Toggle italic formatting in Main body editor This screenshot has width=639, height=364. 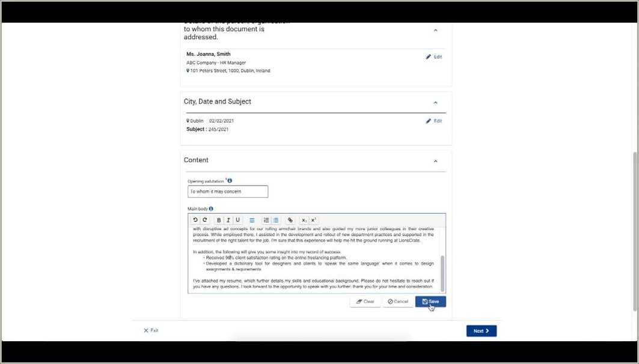point(228,220)
